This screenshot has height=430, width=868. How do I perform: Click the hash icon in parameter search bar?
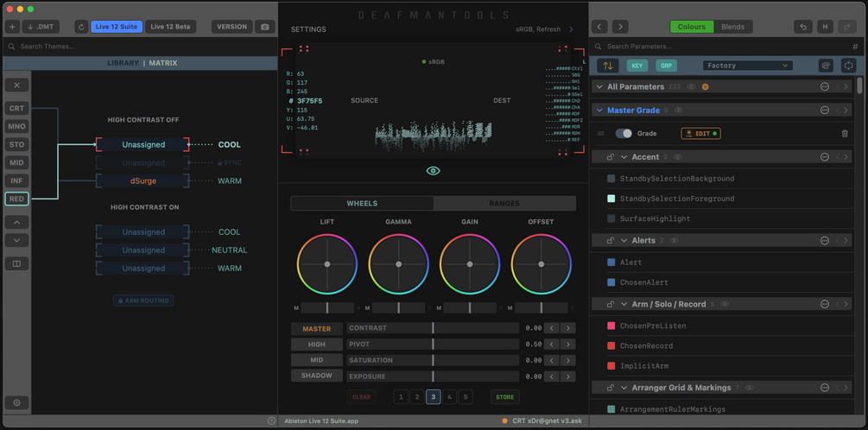pyautogui.click(x=855, y=47)
